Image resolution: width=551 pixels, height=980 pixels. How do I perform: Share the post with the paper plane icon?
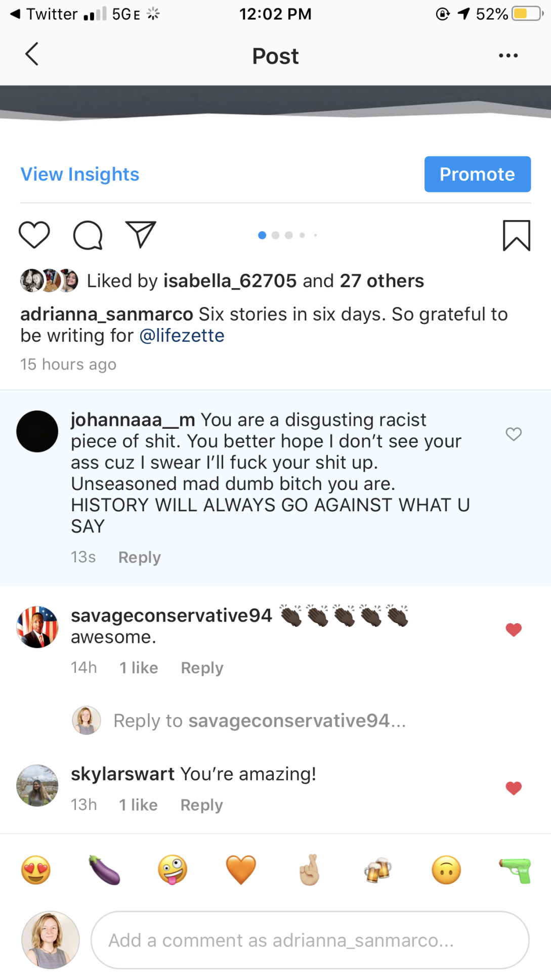tap(140, 234)
